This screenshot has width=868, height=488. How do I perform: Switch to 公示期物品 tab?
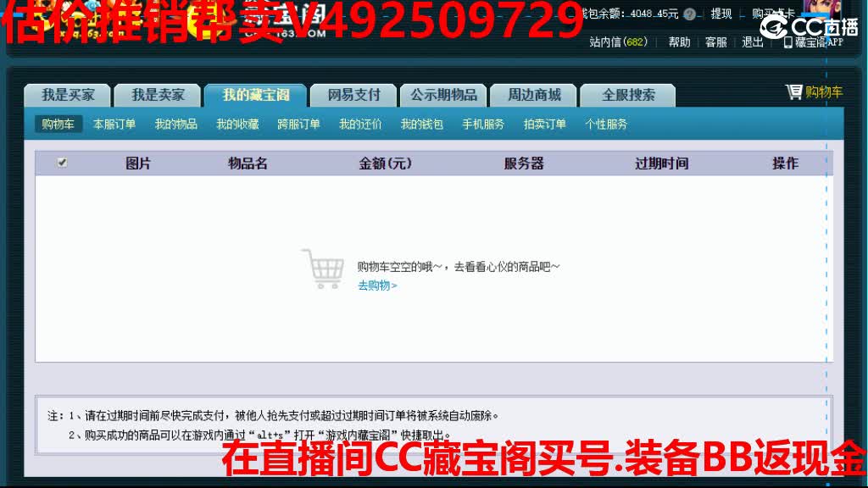(x=443, y=95)
